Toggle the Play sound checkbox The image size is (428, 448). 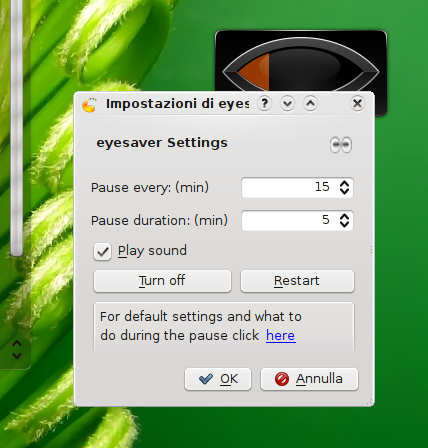click(102, 252)
